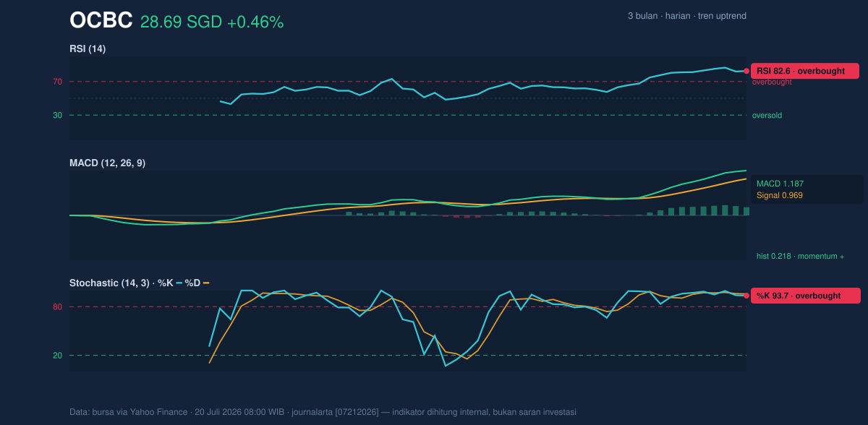This screenshot has height=425, width=868.
Task: Click the 28.69 SGD price text
Action: [182, 22]
